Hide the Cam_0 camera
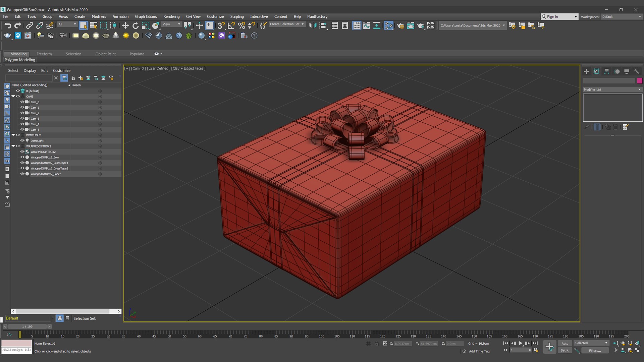 pyautogui.click(x=22, y=102)
